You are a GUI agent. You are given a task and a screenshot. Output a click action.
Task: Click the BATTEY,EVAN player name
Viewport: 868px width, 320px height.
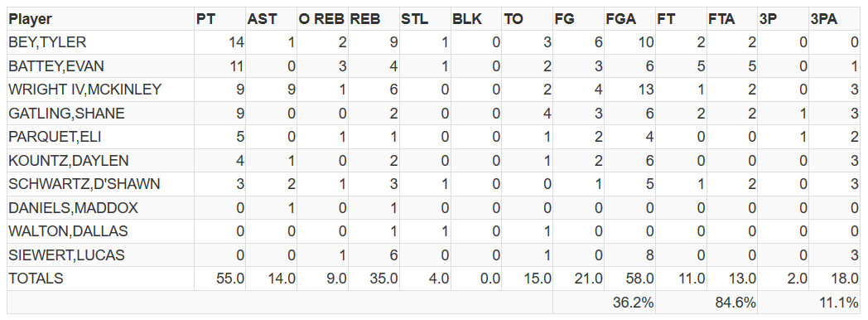click(56, 66)
